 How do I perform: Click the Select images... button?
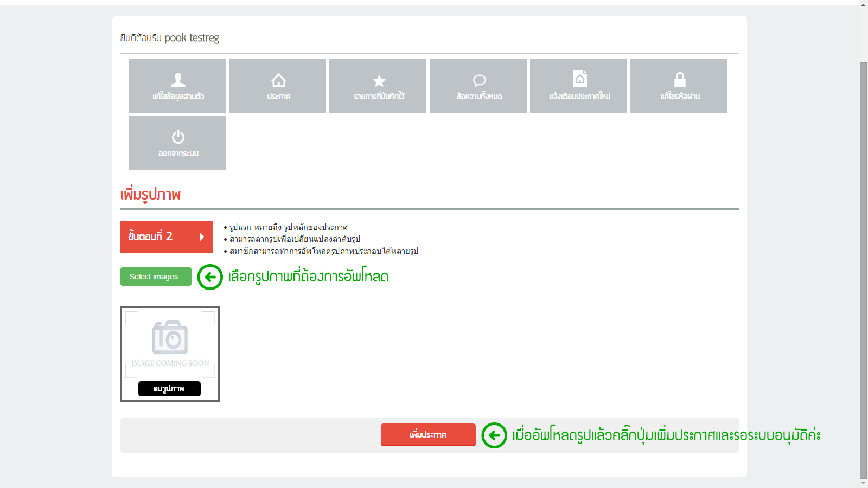point(156,277)
